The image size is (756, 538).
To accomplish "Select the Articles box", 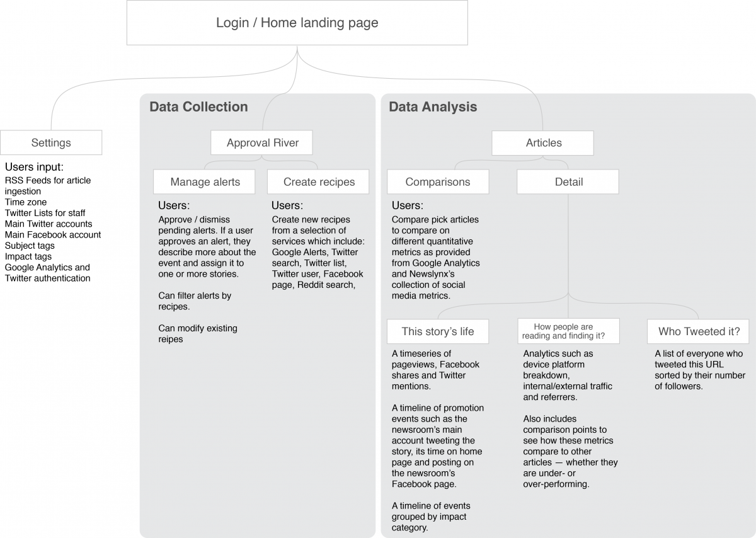I will point(543,143).
